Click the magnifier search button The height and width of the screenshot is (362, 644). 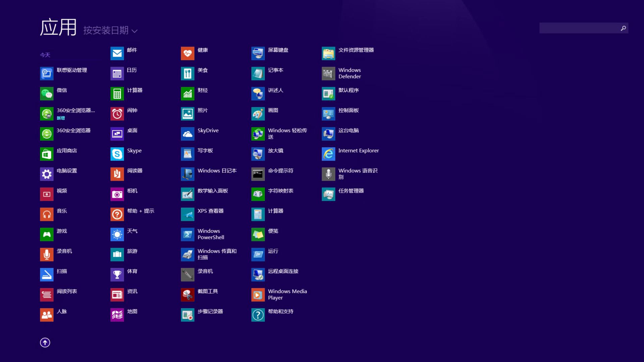(x=623, y=28)
